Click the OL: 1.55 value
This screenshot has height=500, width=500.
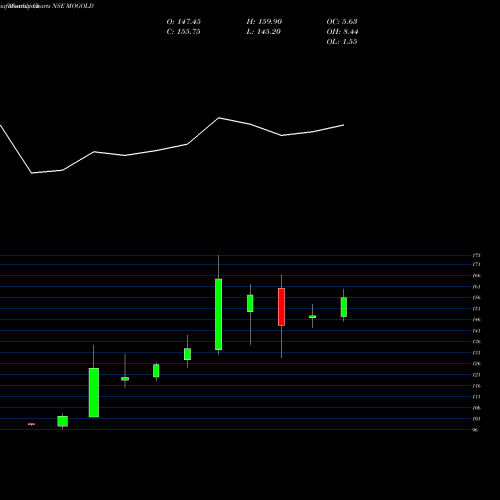tap(342, 42)
